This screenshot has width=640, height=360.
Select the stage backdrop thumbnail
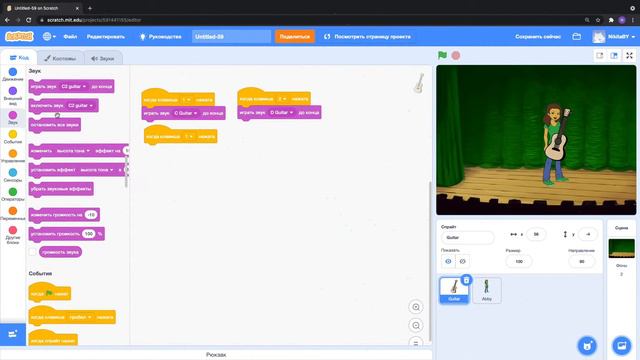pyautogui.click(x=621, y=249)
